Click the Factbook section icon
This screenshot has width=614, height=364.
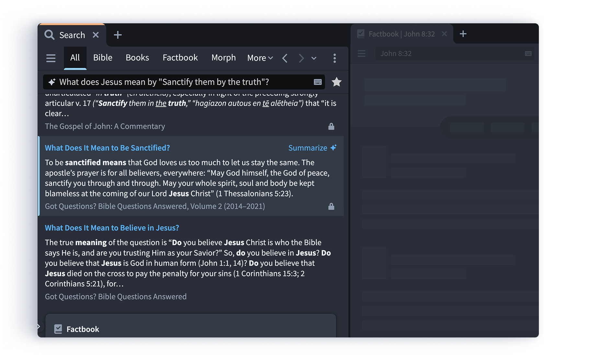[x=58, y=329]
